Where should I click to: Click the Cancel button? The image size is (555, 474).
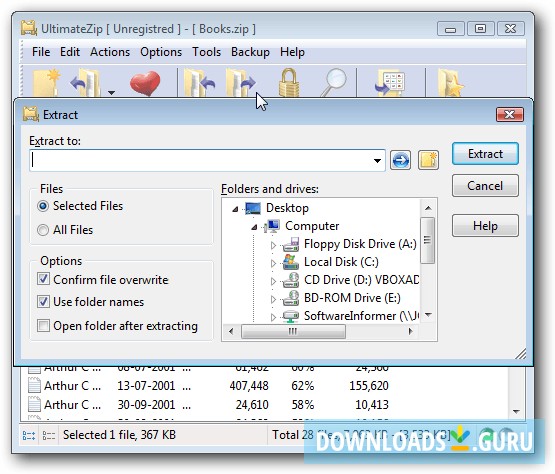click(485, 185)
